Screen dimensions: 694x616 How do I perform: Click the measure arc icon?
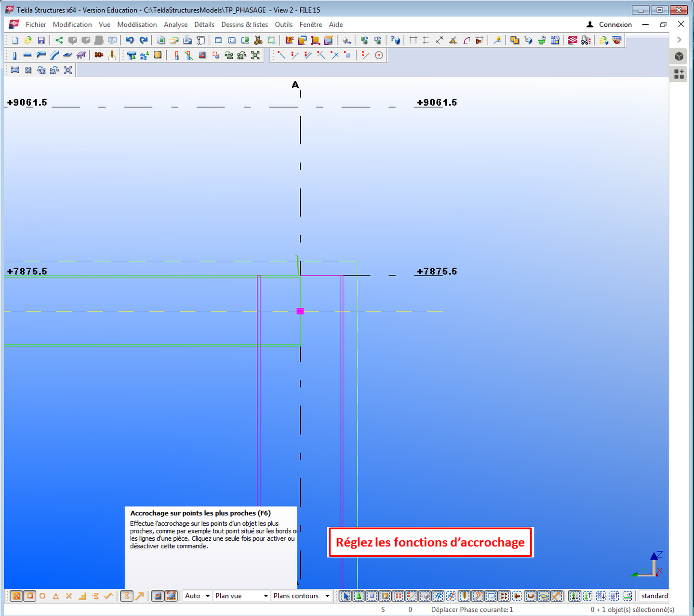click(467, 40)
